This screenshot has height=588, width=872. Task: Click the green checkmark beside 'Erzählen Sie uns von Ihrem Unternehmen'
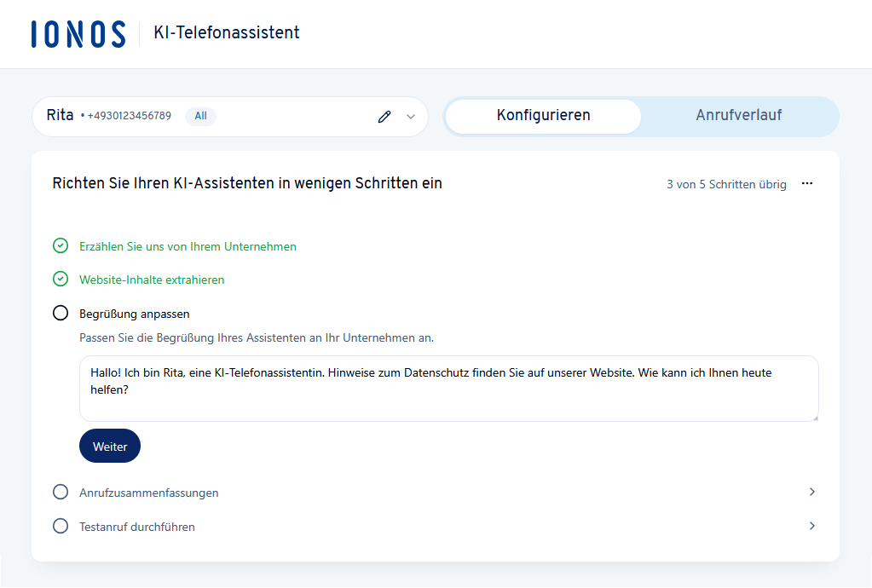pyautogui.click(x=60, y=245)
